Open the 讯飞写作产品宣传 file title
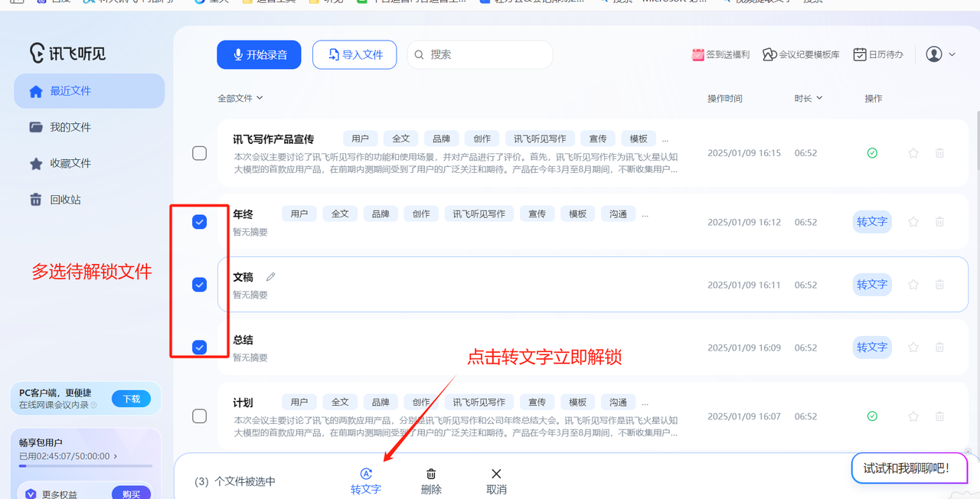The height and width of the screenshot is (499, 980). (x=273, y=139)
